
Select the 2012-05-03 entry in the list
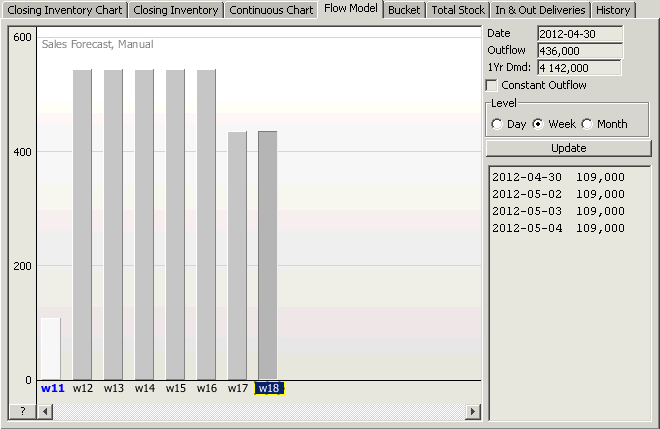click(x=559, y=211)
